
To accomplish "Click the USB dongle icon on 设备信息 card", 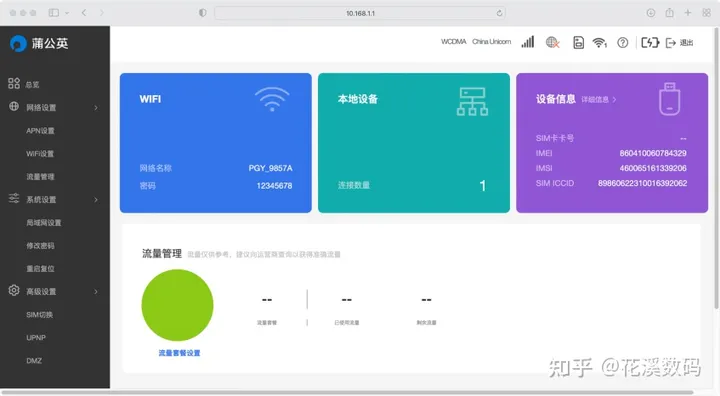I will coord(669,99).
